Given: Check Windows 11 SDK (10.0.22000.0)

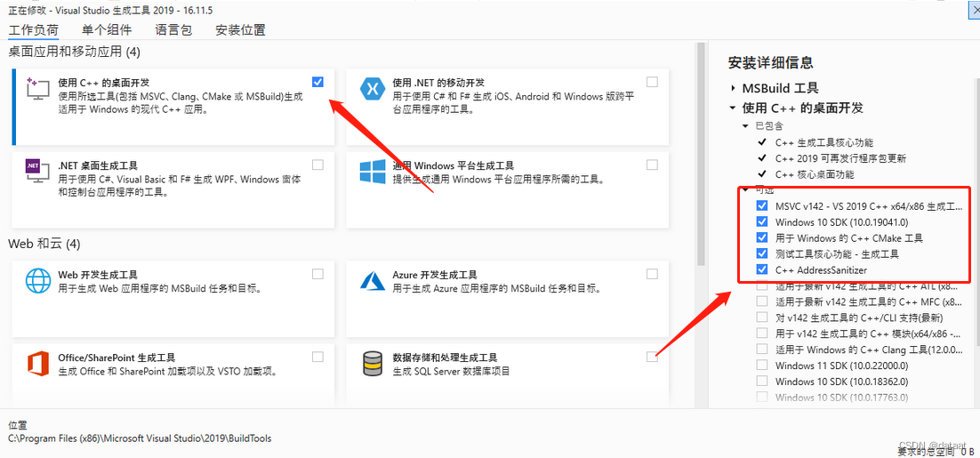Looking at the screenshot, I should click(x=762, y=365).
